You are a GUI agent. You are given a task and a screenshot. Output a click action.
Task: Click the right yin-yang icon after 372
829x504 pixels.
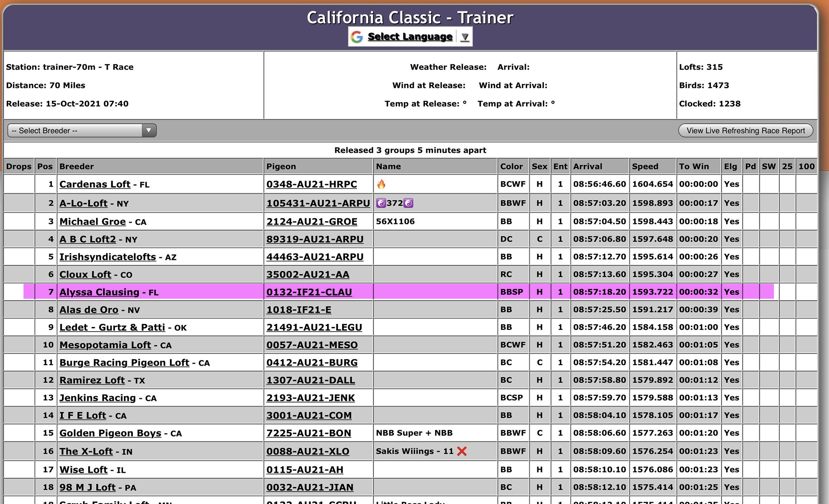(408, 203)
